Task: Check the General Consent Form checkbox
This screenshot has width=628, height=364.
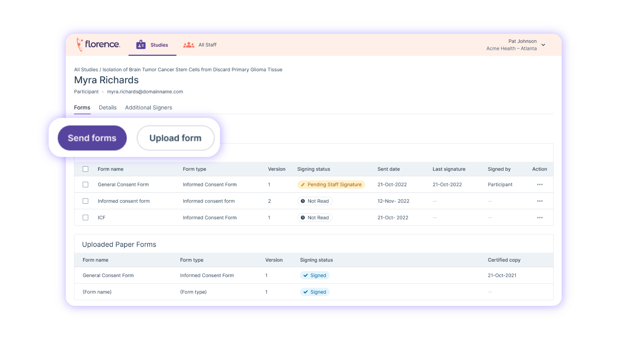Action: click(x=85, y=185)
